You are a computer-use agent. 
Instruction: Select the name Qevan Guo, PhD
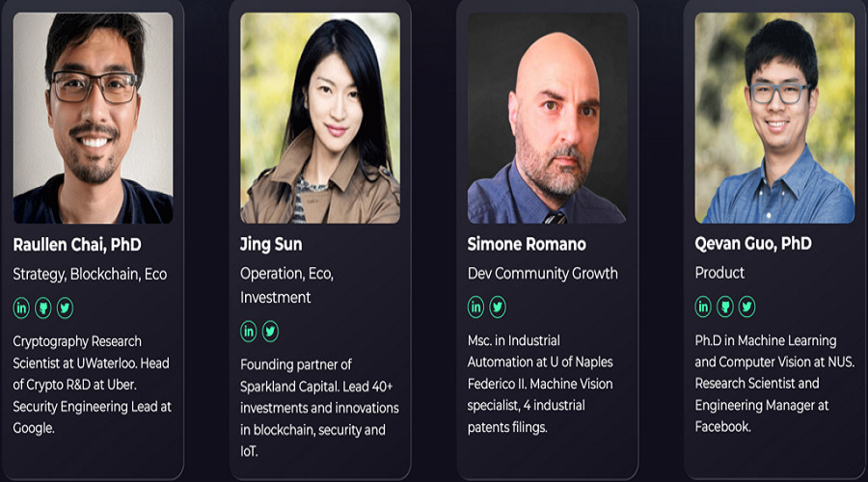click(753, 244)
